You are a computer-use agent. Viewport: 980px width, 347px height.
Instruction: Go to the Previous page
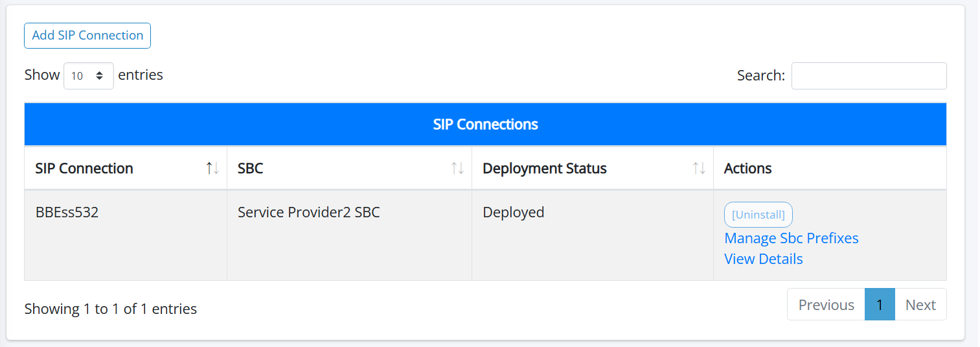coord(826,305)
